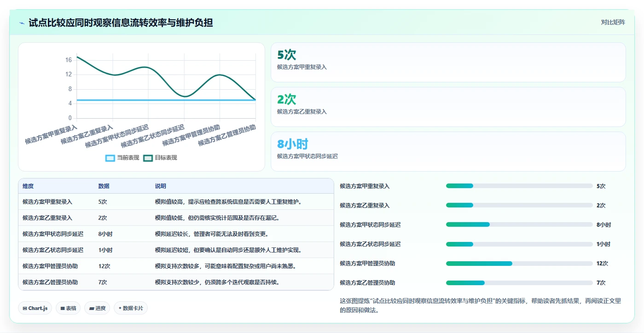
Task: Click 候选方案甲状态同步延迟 table row name
Action: pyautogui.click(x=53, y=234)
